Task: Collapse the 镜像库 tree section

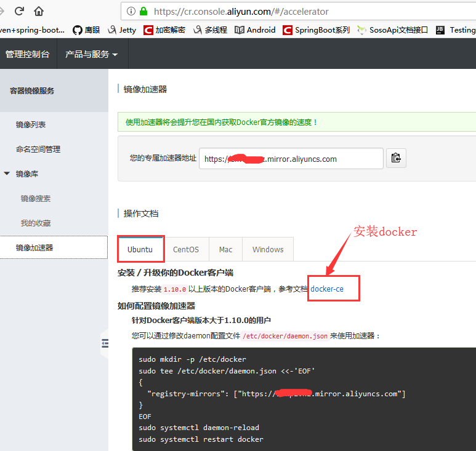Action: click(x=7, y=174)
